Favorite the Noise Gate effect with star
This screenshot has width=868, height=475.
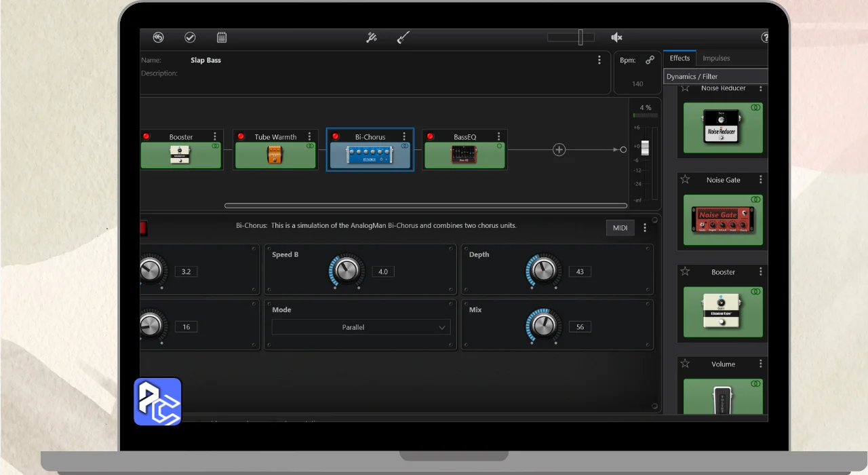pos(685,180)
